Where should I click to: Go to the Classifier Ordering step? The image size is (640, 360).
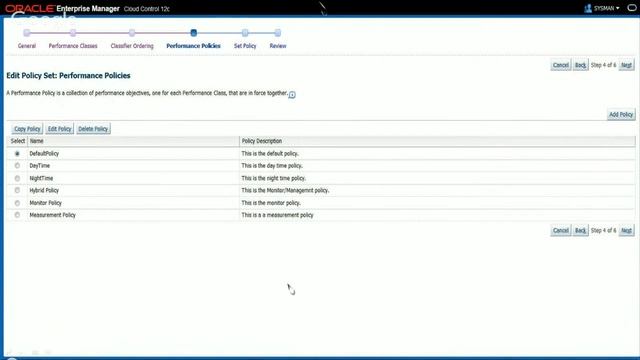tap(132, 46)
